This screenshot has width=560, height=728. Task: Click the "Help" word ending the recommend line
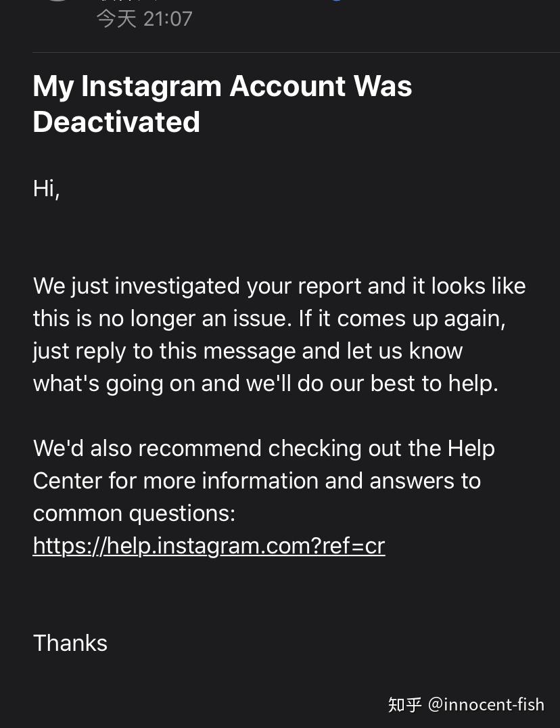pyautogui.click(x=471, y=448)
